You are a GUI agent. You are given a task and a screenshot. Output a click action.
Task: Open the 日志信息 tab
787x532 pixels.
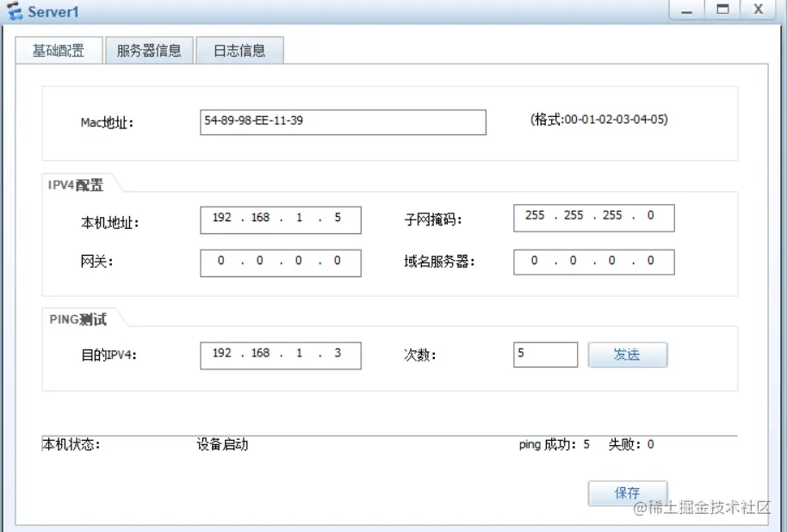239,50
